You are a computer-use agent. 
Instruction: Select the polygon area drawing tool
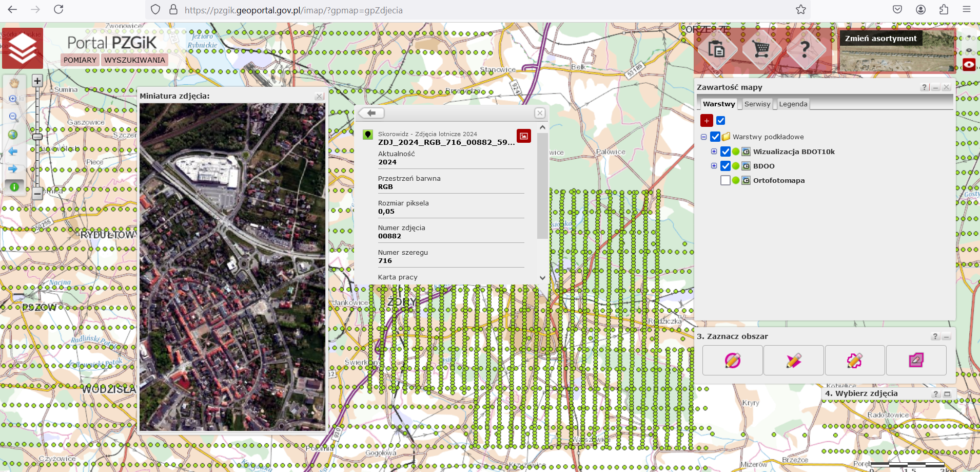[854, 361]
